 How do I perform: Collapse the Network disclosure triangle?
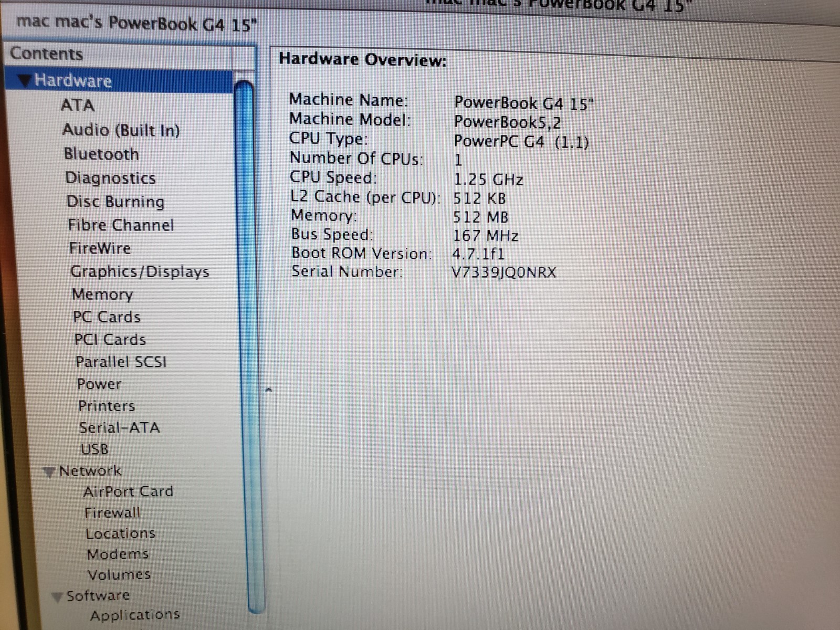pos(49,472)
